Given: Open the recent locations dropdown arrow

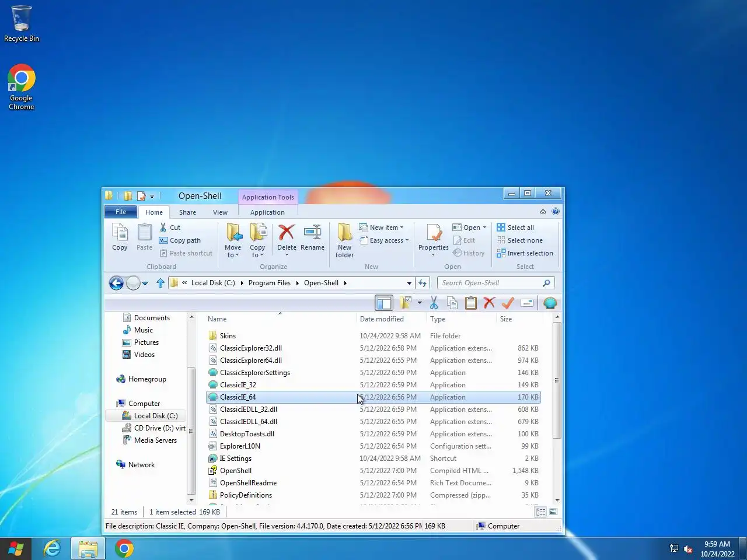Looking at the screenshot, I should pos(145,283).
